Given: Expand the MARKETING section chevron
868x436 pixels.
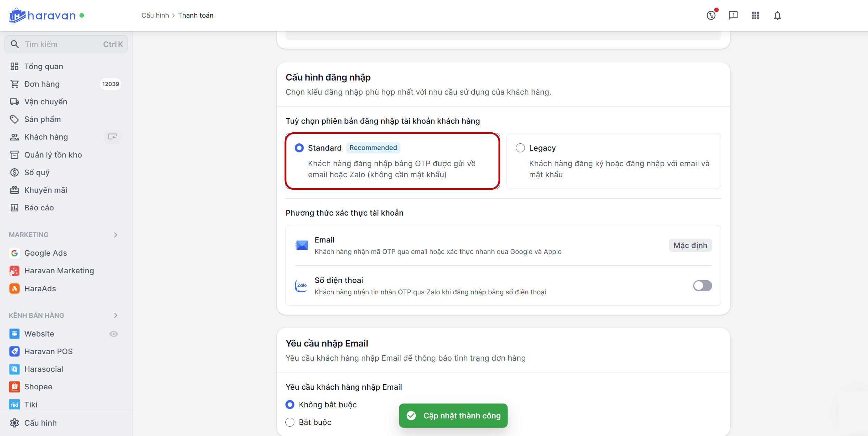Looking at the screenshot, I should pyautogui.click(x=116, y=235).
